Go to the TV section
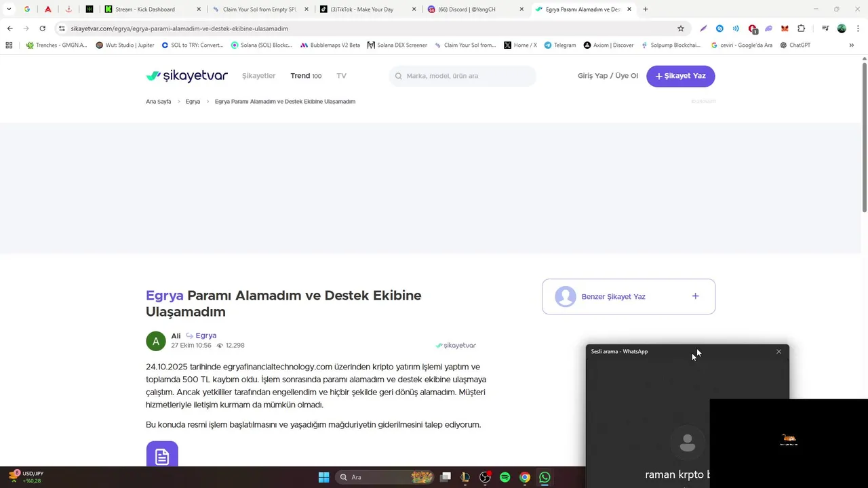Viewport: 868px width, 488px height. coord(341,76)
